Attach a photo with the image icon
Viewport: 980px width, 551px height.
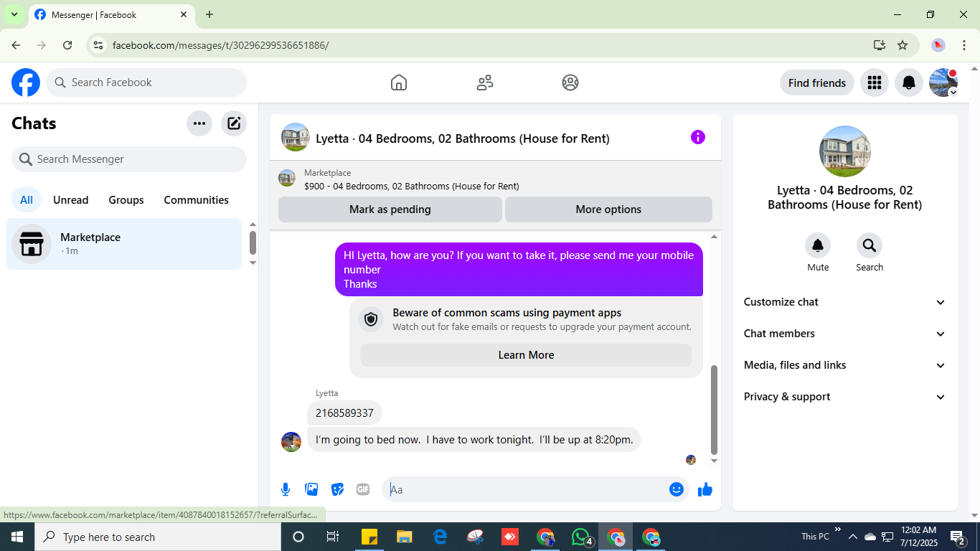coord(311,489)
